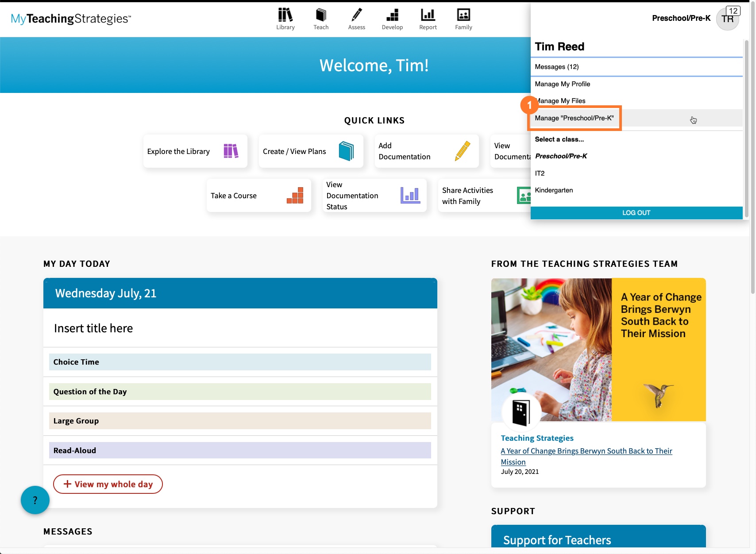The height and width of the screenshot is (554, 756).
Task: Open the help question mark bubble
Action: pos(35,500)
